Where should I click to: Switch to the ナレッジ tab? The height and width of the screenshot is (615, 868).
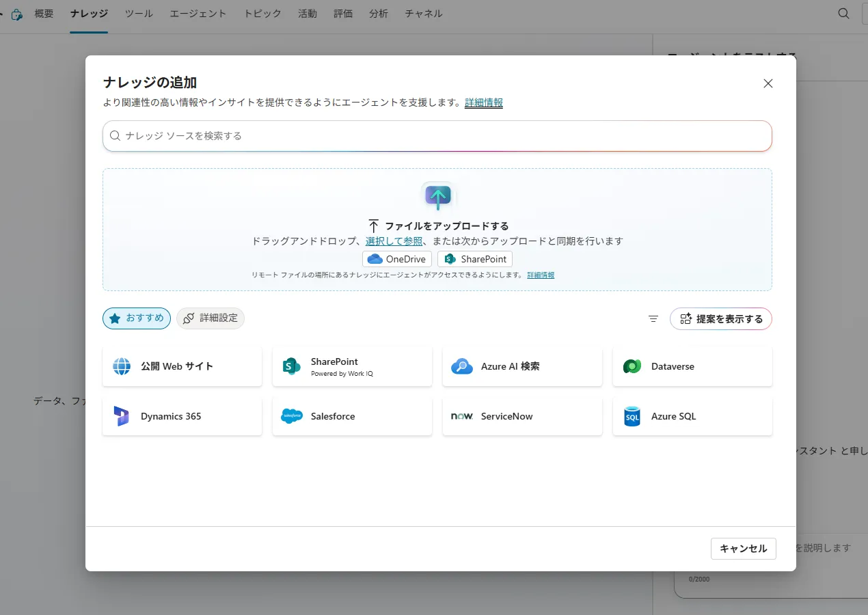pos(89,14)
